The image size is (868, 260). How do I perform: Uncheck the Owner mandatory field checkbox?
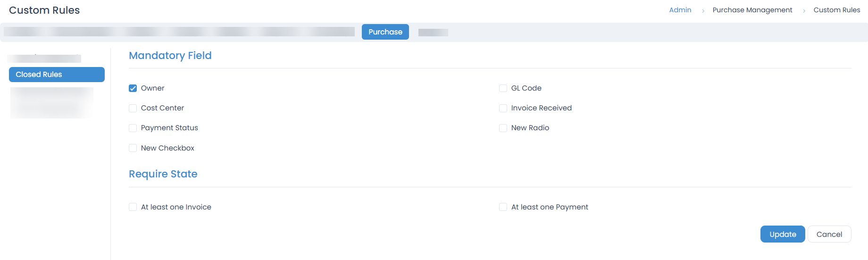[133, 88]
